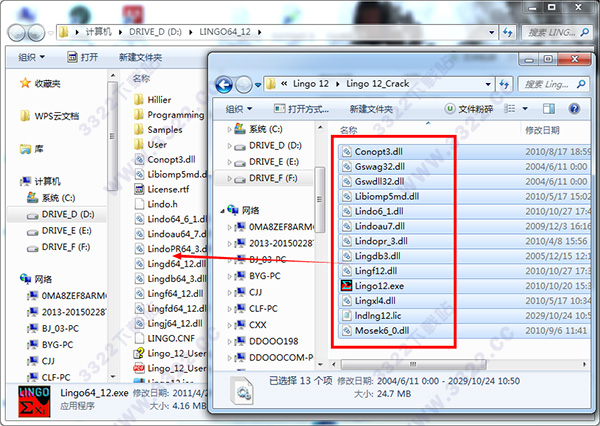Viewport: 600px width, 426px height.
Task: Sort by 名称 column in front window
Action: [349, 130]
